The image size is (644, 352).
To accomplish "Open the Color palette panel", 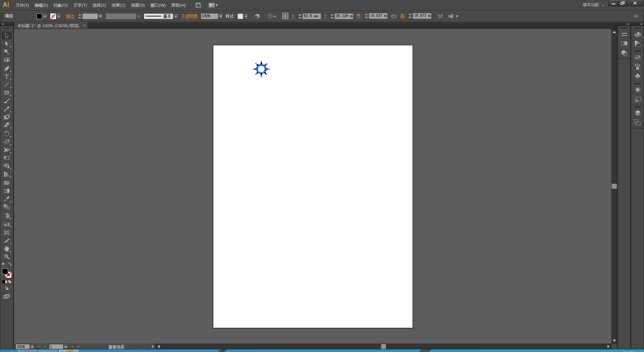I will pyautogui.click(x=638, y=34).
